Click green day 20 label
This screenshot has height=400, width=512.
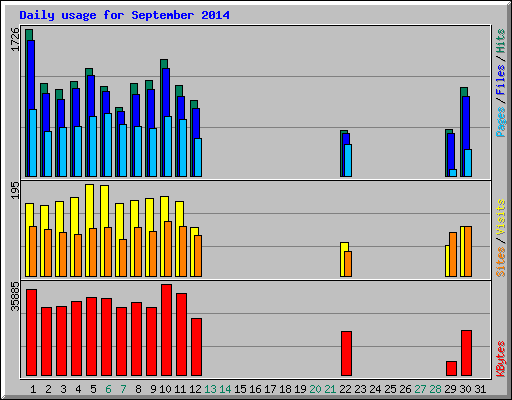pos(315,389)
